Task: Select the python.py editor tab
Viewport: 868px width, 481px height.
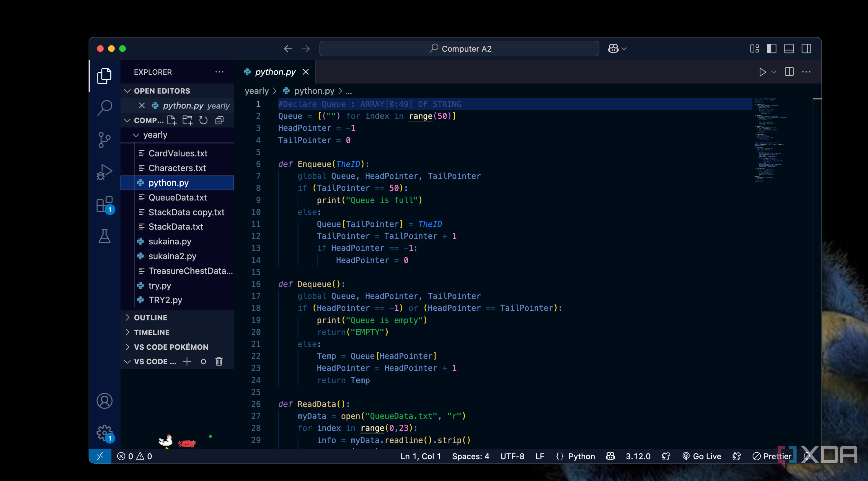Action: [275, 72]
